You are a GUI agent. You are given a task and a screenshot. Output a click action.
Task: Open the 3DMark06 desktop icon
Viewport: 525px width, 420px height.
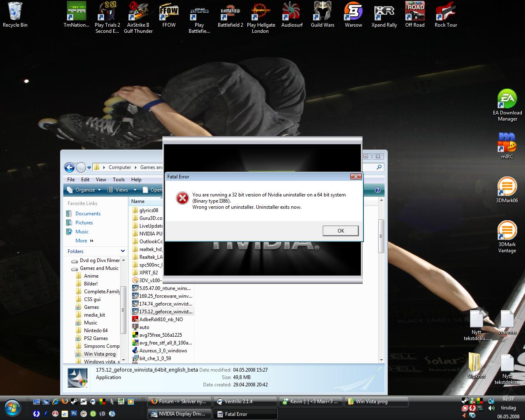507,190
